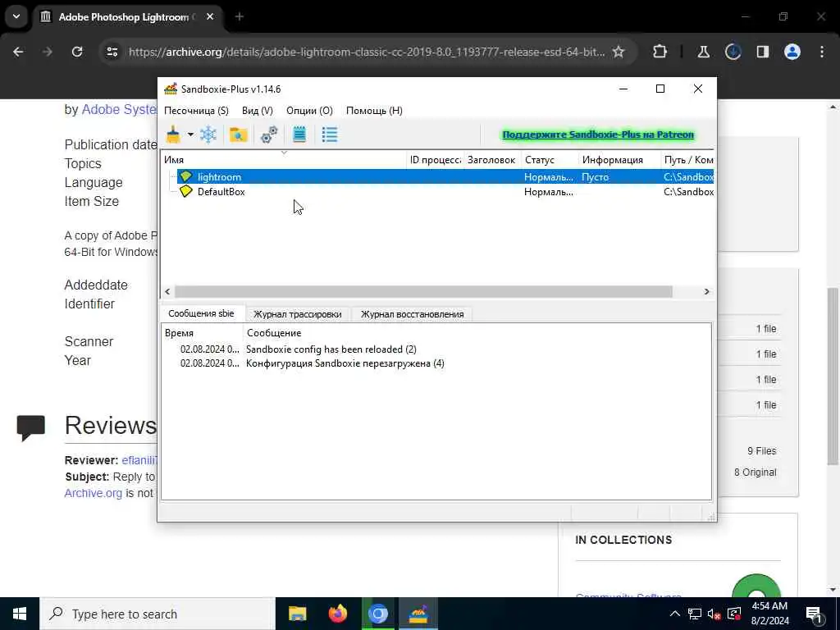
Task: Open the notifications center icon
Action: click(815, 614)
